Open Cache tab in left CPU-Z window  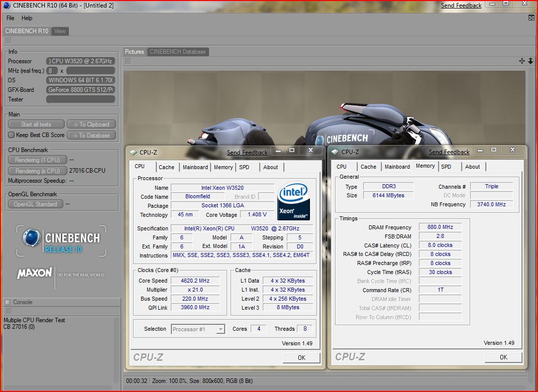pyautogui.click(x=166, y=167)
